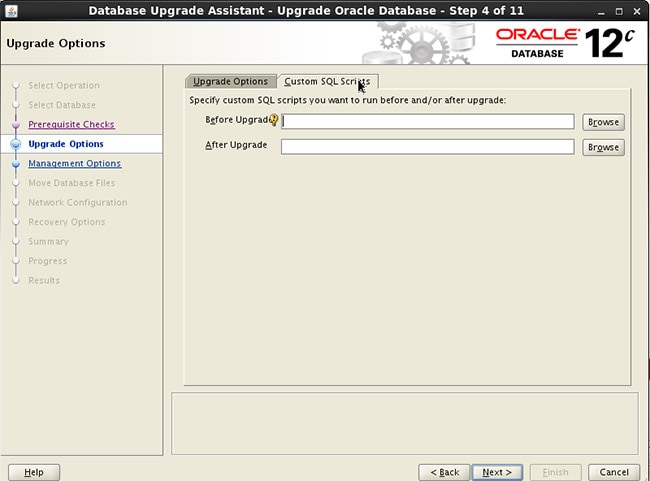Go to Management Options step link
The height and width of the screenshot is (481, 650).
75,163
